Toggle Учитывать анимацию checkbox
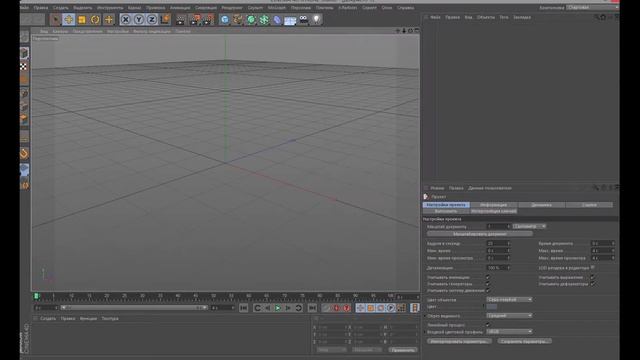 487,277
